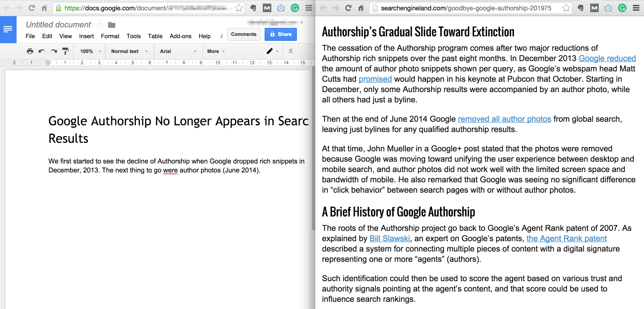The height and width of the screenshot is (309, 644).
Task: Bookmark the searchengineland page with the star
Action: (x=566, y=8)
